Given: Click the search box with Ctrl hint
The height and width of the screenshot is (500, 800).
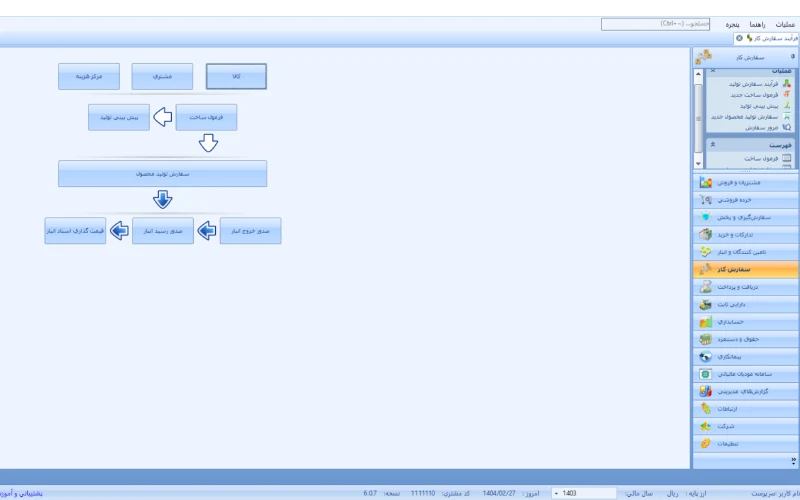Looking at the screenshot, I should (655, 24).
